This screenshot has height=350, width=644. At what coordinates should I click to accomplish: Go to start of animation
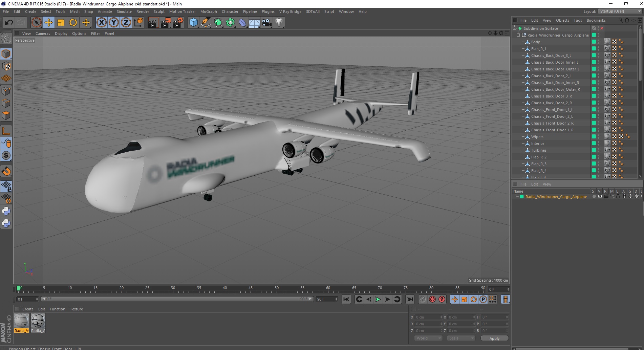pyautogui.click(x=346, y=299)
